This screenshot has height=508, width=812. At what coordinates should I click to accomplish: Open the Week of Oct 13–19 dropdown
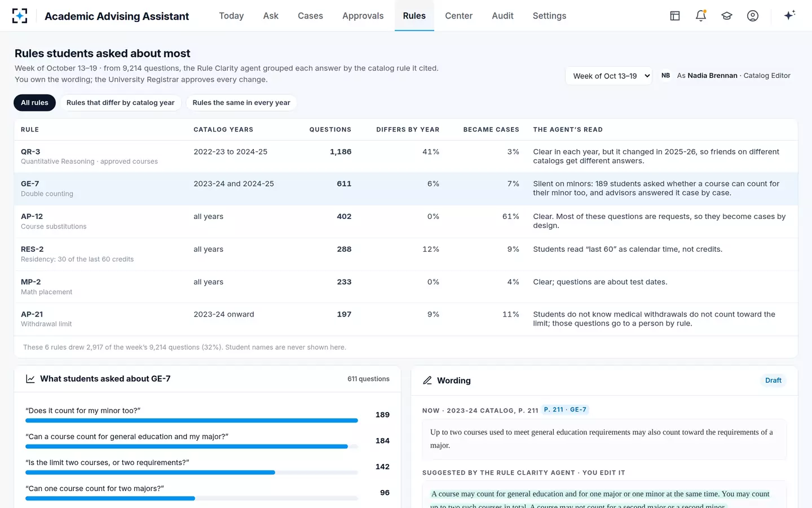(609, 76)
